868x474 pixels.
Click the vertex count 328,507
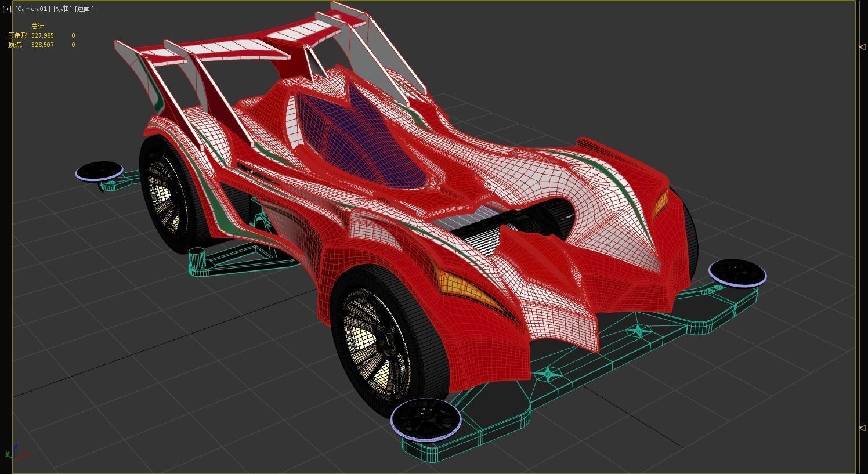(x=42, y=45)
